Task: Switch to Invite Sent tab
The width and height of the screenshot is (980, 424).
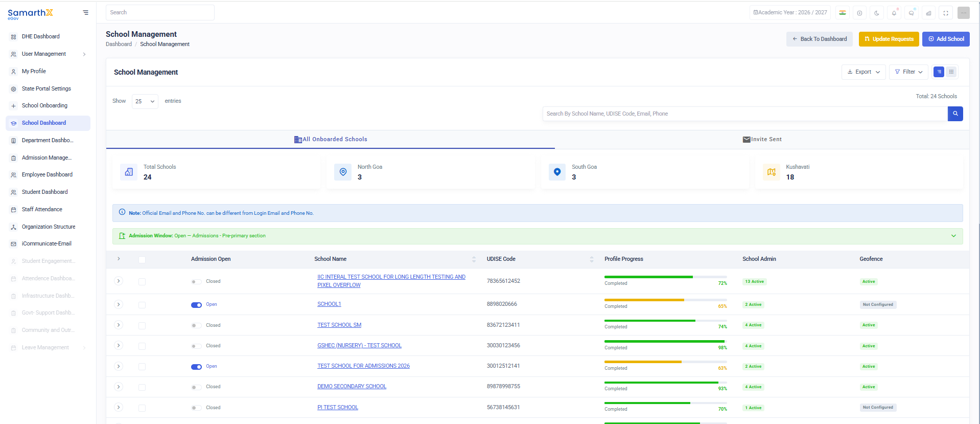Action: tap(762, 140)
